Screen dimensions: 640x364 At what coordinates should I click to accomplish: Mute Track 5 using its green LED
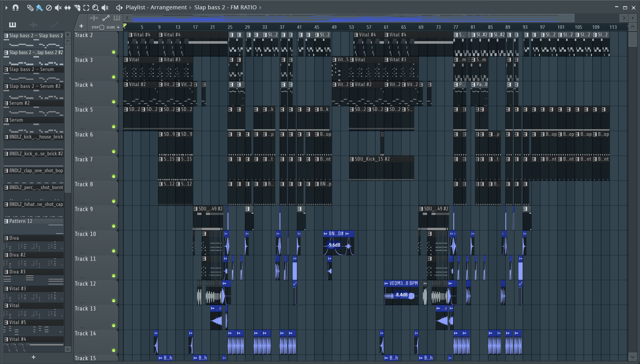pyautogui.click(x=114, y=127)
